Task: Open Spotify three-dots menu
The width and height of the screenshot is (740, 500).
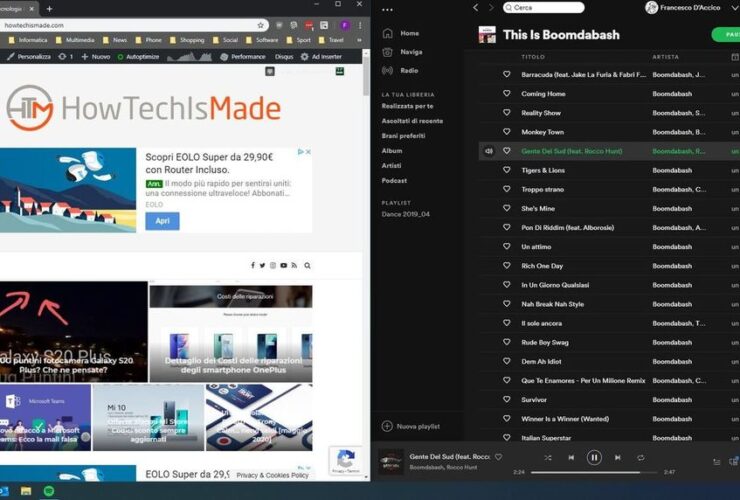Action: (x=387, y=9)
